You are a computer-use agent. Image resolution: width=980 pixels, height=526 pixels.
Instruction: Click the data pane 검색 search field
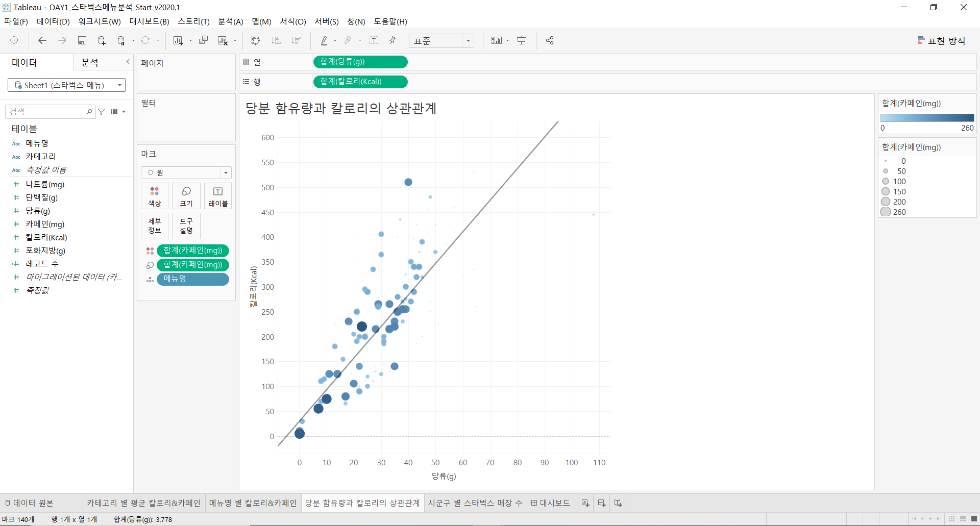(x=50, y=111)
